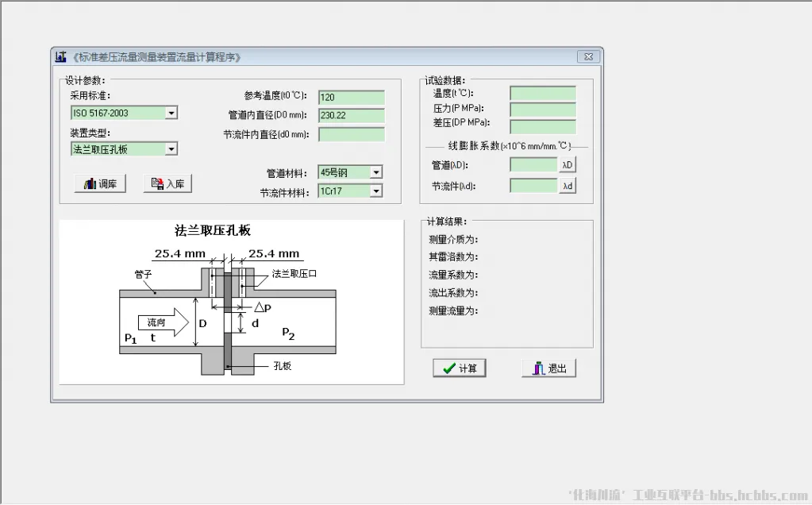
Task: Click the empty 节流件内直径 input field
Action: pyautogui.click(x=352, y=135)
